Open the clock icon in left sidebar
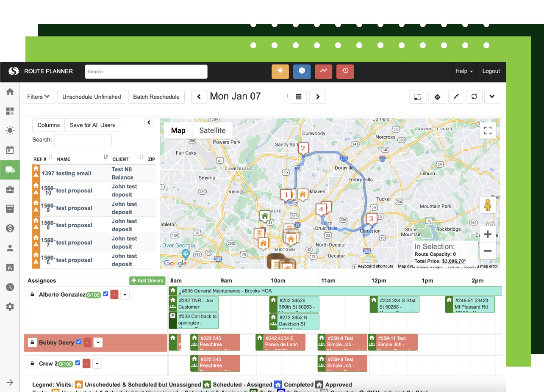Image resolution: width=544 pixels, height=392 pixels. (10, 287)
